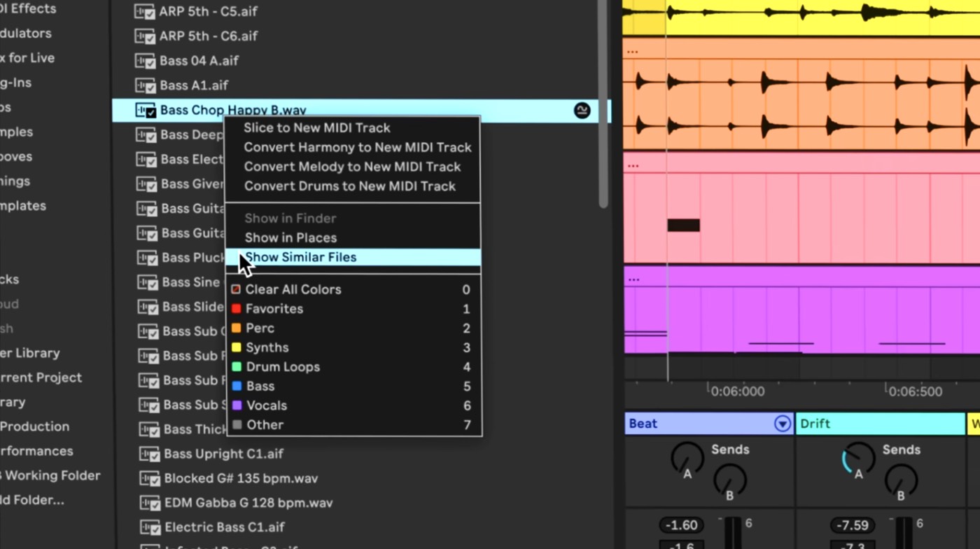This screenshot has width=980, height=549.
Task: Click the audio file icon for ARP 5th - C5.aif
Action: (x=144, y=12)
